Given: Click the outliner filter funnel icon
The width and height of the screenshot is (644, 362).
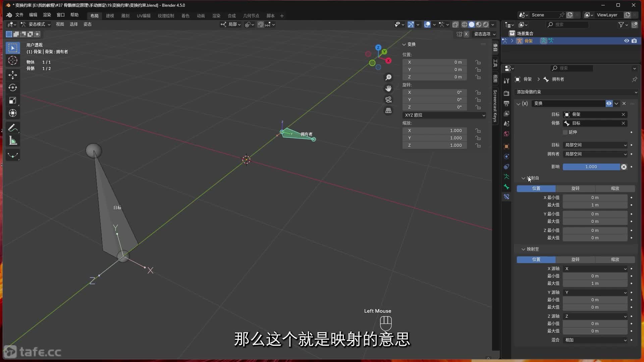Looking at the screenshot, I should pos(621,24).
